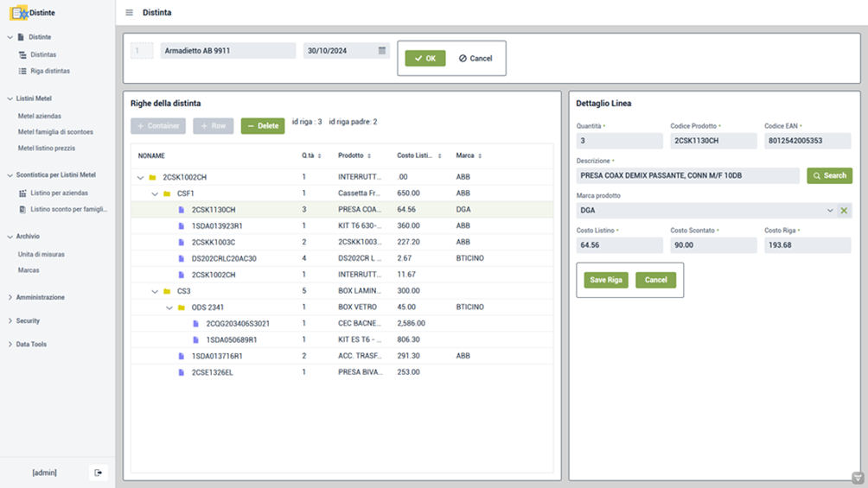Sort by Costo Listino column arrows
Image resolution: width=868 pixels, height=488 pixels.
(x=439, y=156)
